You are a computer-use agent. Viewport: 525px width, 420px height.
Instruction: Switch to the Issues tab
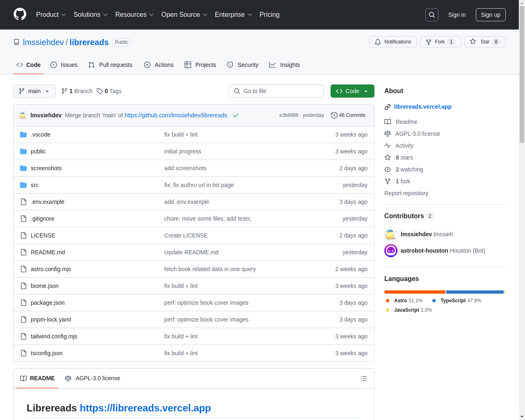click(64, 65)
